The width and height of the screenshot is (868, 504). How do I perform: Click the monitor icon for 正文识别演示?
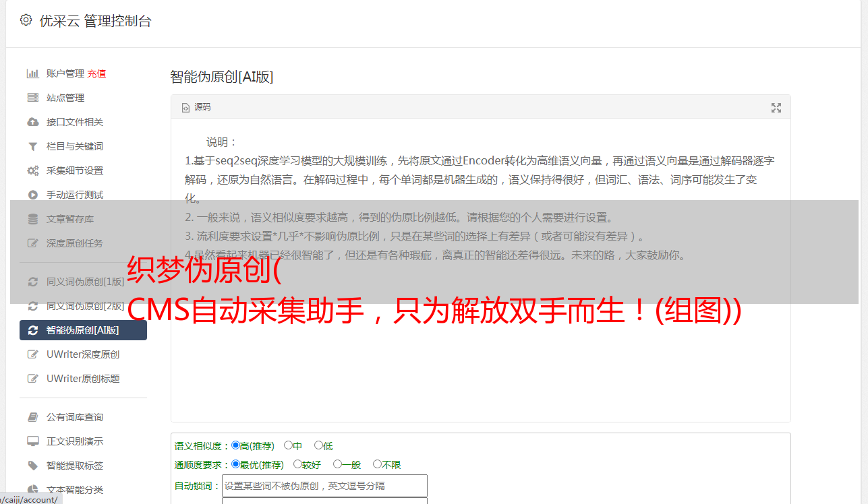coord(32,441)
